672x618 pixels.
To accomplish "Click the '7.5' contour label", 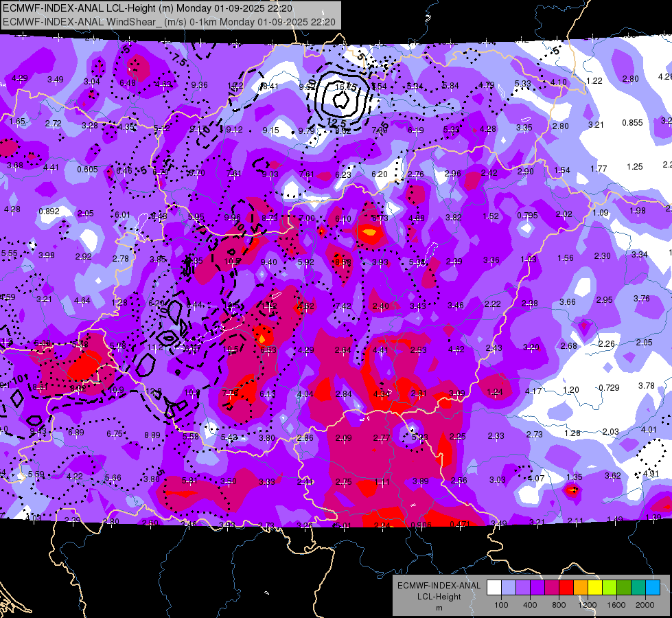I will click(179, 59).
